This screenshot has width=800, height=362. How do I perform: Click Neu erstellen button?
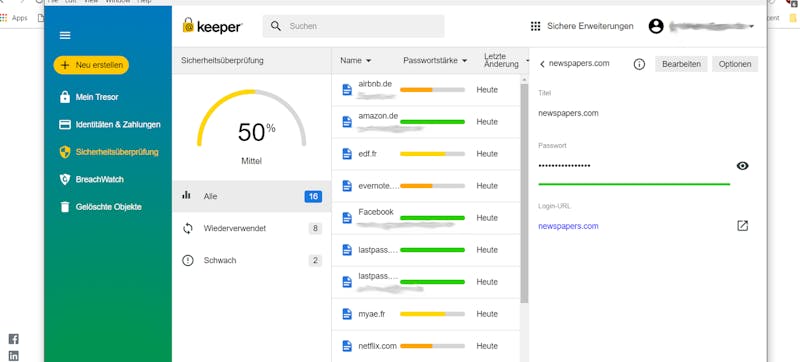(x=91, y=65)
